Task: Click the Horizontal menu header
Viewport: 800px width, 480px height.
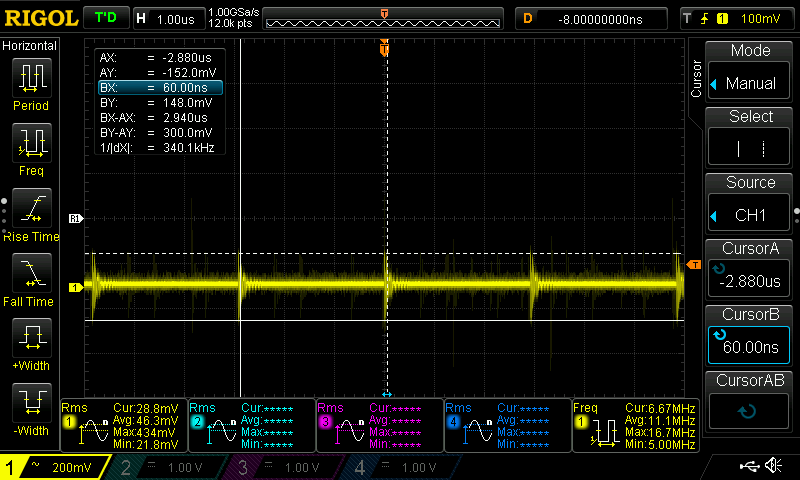Action: (x=30, y=45)
